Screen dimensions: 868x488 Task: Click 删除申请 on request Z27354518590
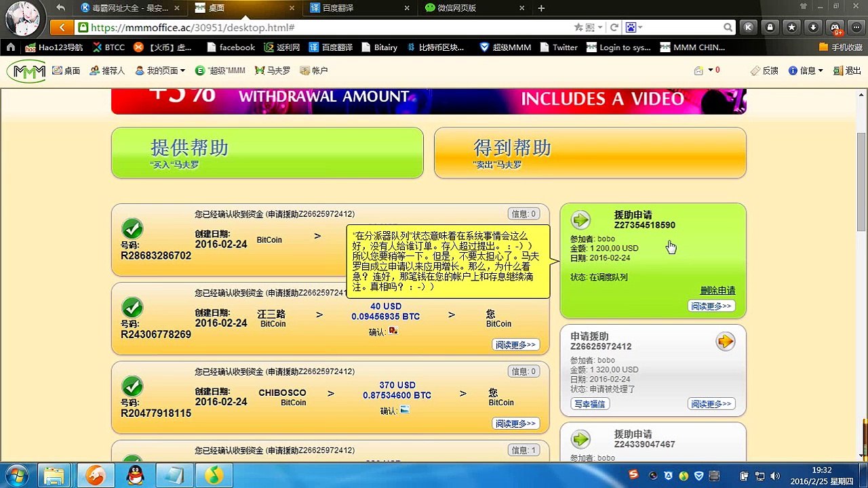tap(717, 290)
